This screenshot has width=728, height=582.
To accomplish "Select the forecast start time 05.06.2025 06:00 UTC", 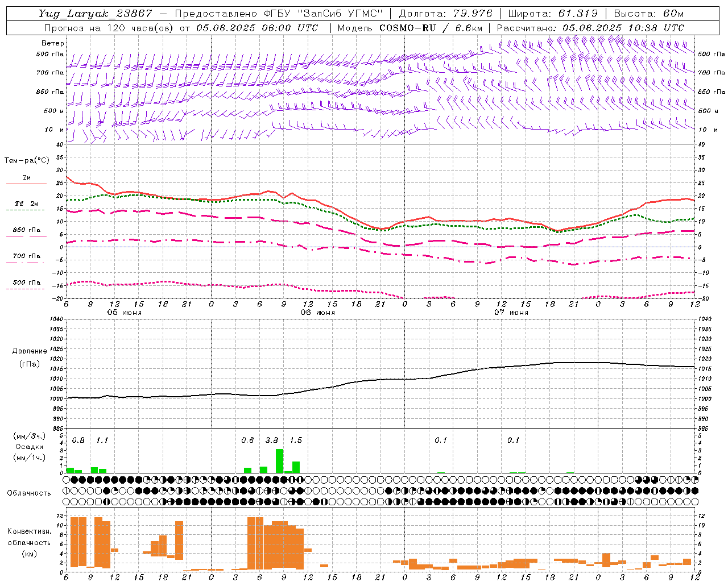I will pyautogui.click(x=257, y=28).
